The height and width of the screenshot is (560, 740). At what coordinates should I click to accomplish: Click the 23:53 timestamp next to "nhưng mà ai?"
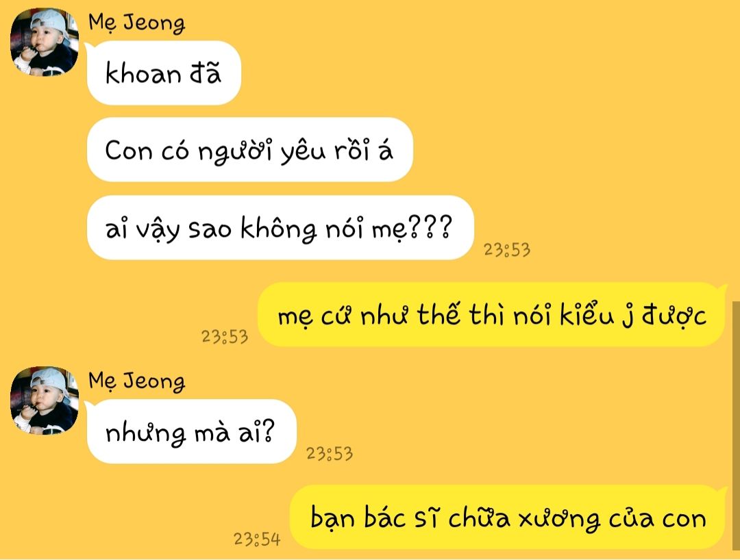click(x=330, y=453)
